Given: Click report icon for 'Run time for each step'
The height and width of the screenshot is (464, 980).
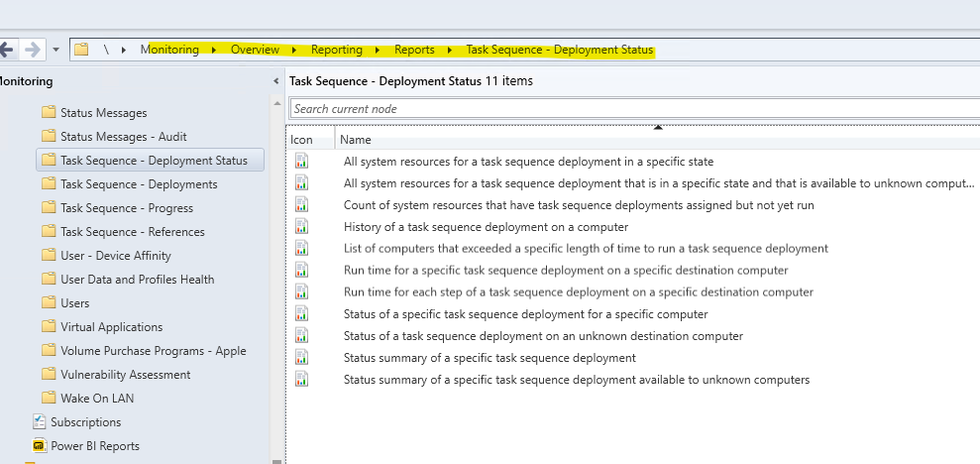Looking at the screenshot, I should pyautogui.click(x=302, y=291).
